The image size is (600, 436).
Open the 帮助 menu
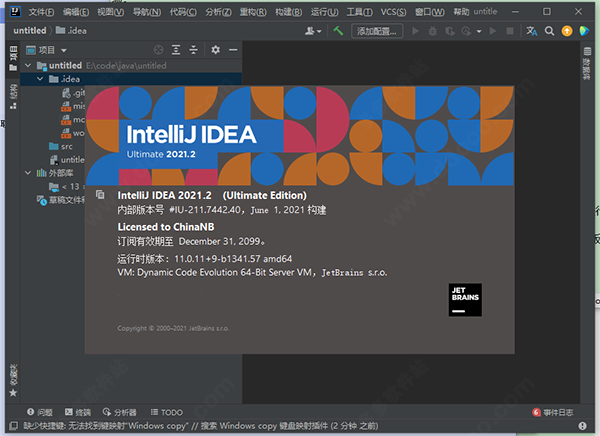(x=461, y=12)
